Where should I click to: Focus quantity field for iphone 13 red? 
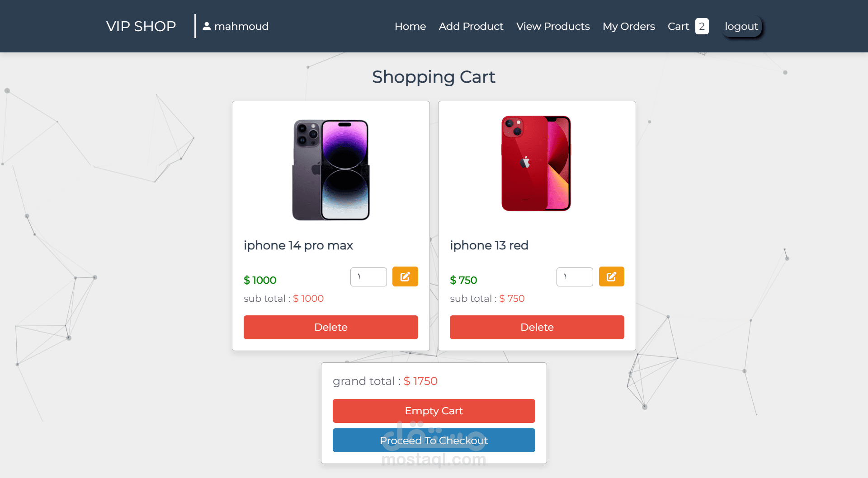pyautogui.click(x=575, y=276)
